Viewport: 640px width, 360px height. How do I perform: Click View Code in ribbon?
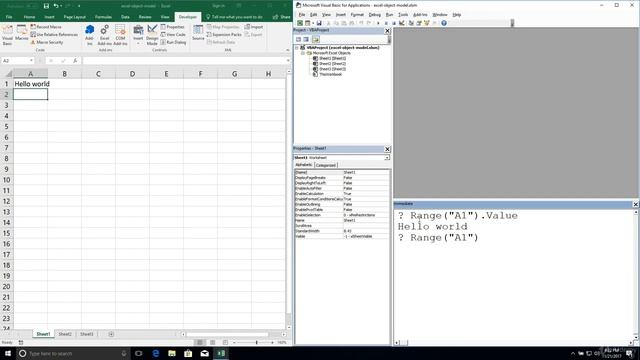[173, 35]
